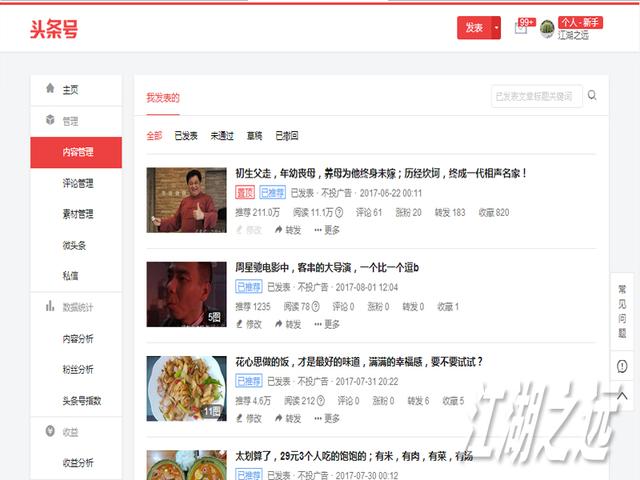Click the help icon beside 阅读 78
The image size is (640, 480).
pyautogui.click(x=316, y=307)
